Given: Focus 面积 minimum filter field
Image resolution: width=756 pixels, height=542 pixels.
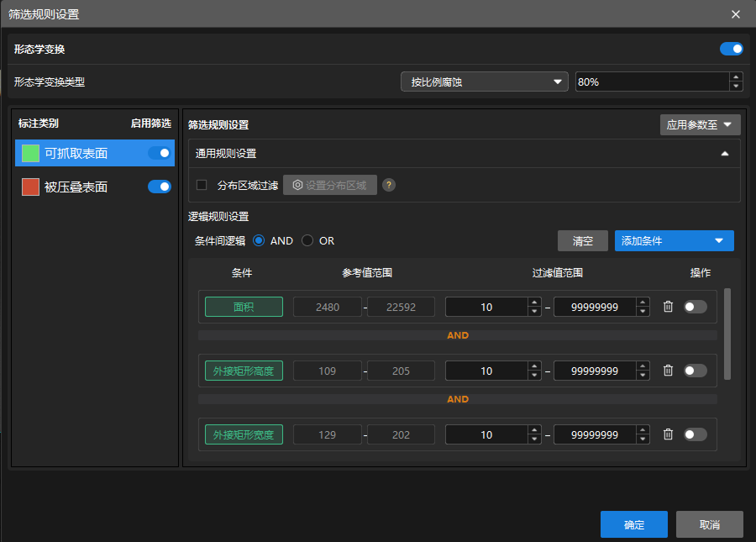Looking at the screenshot, I should point(486,307).
